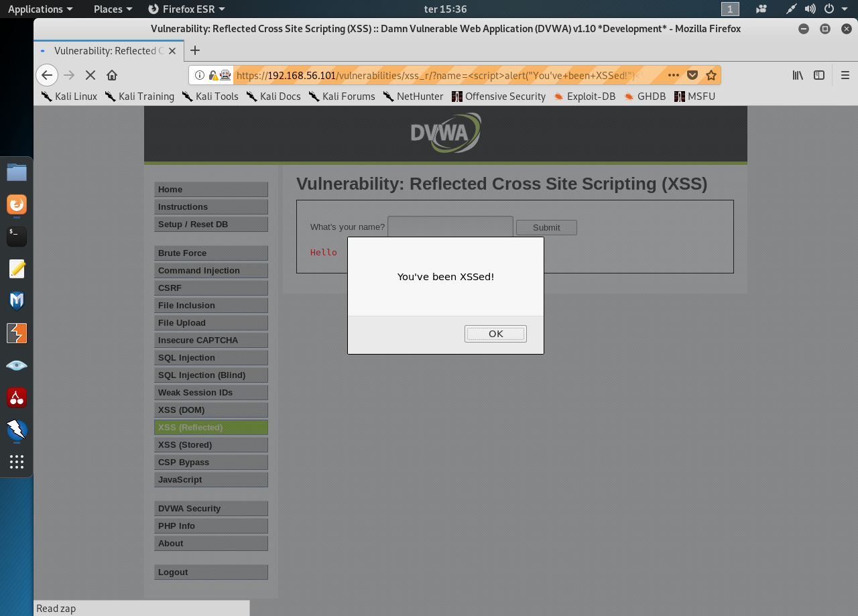
Task: Open Files manager in the dock
Action: point(17,172)
